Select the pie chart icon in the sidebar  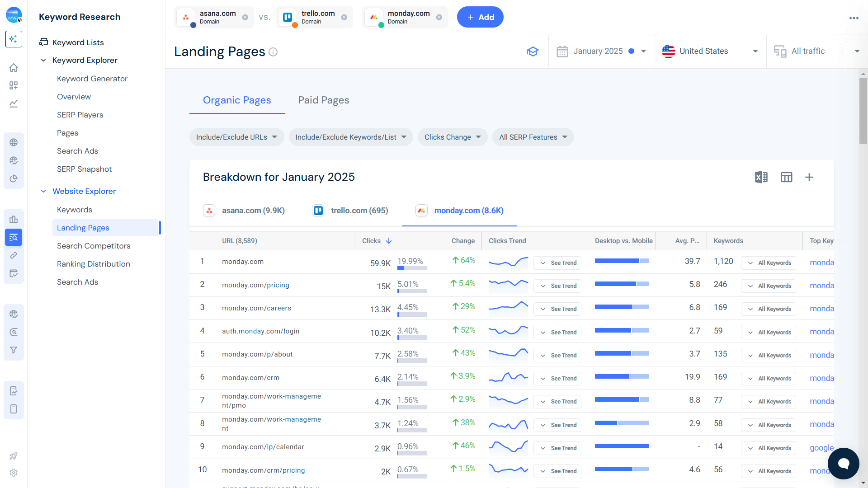[14, 178]
